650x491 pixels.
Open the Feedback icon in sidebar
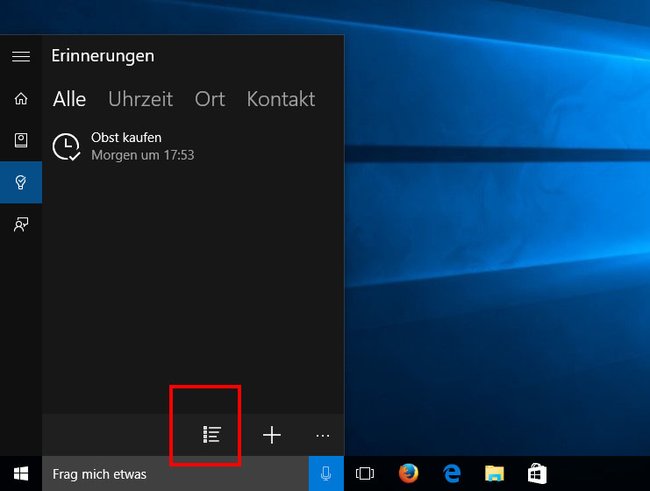[21, 224]
